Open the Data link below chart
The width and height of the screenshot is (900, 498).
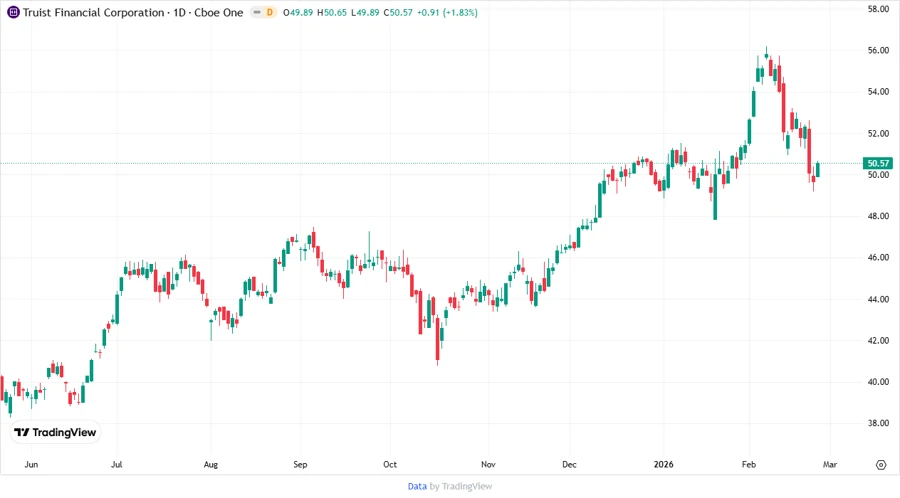point(417,486)
